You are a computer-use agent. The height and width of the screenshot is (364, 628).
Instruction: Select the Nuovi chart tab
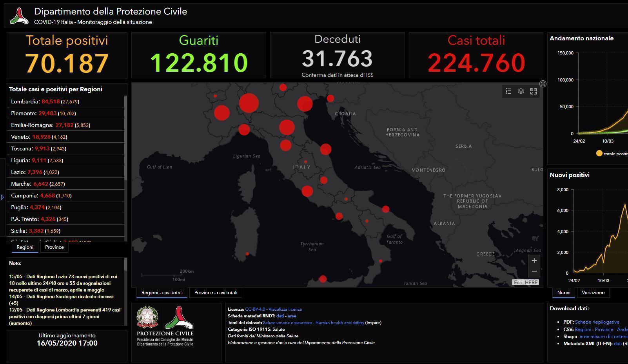click(564, 293)
